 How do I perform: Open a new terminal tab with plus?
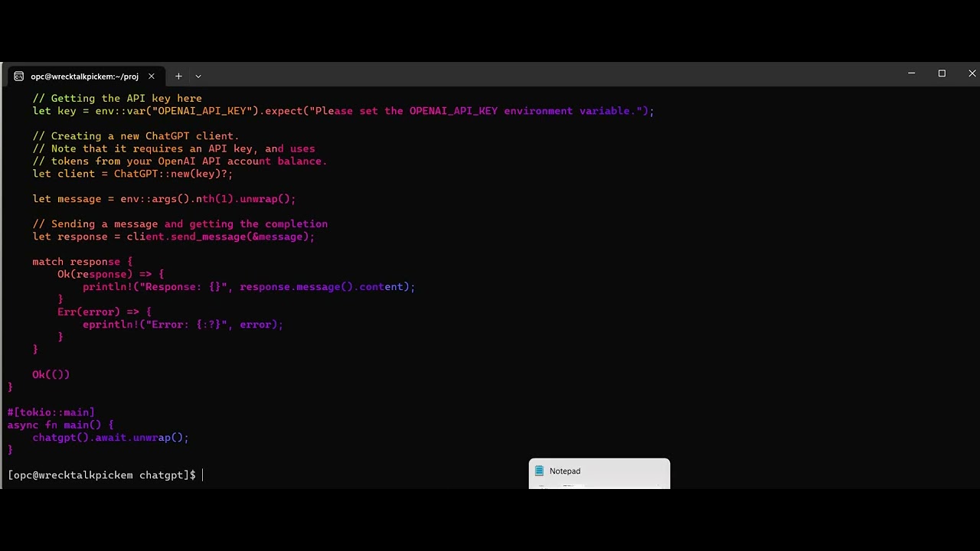[178, 76]
